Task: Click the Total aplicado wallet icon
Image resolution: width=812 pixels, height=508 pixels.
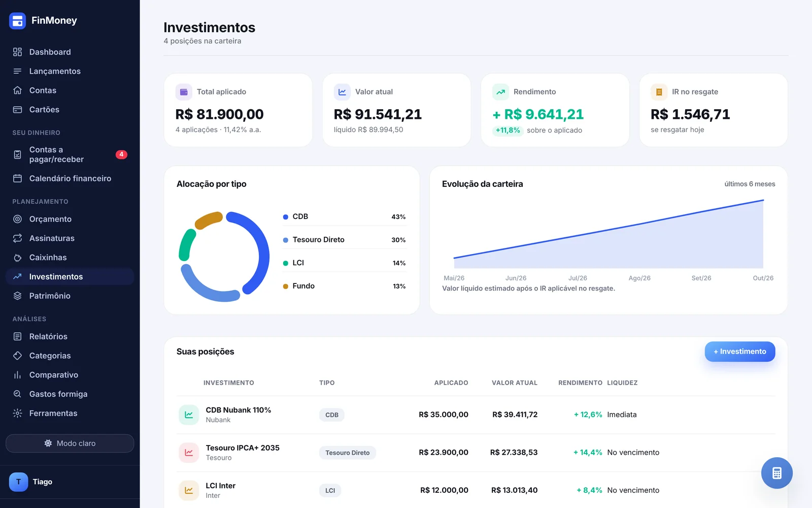Action: [184, 92]
